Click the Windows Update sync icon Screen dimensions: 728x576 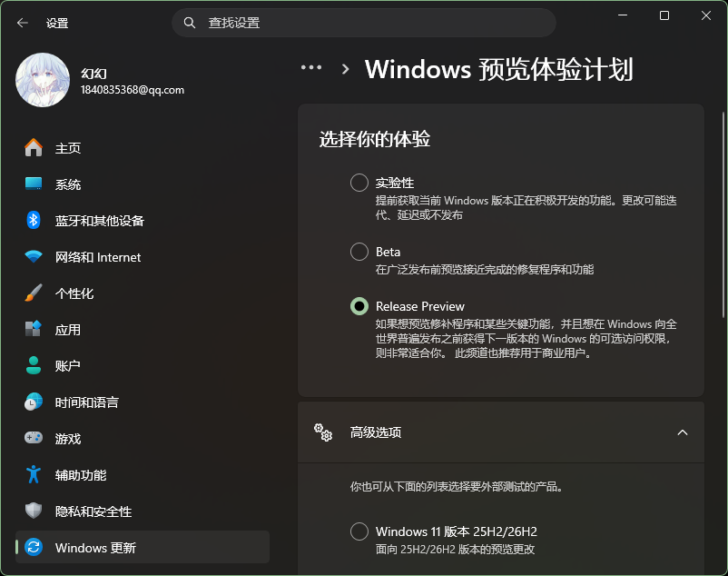click(x=34, y=547)
